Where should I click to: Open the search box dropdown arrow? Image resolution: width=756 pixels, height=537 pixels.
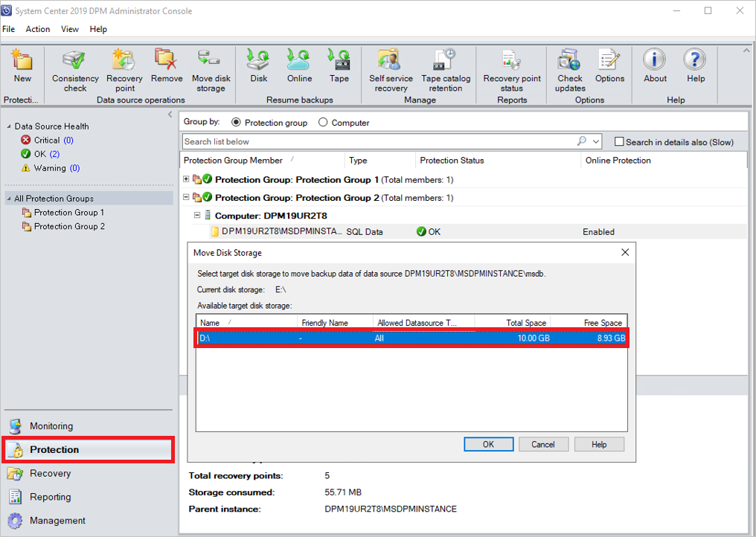(x=597, y=142)
